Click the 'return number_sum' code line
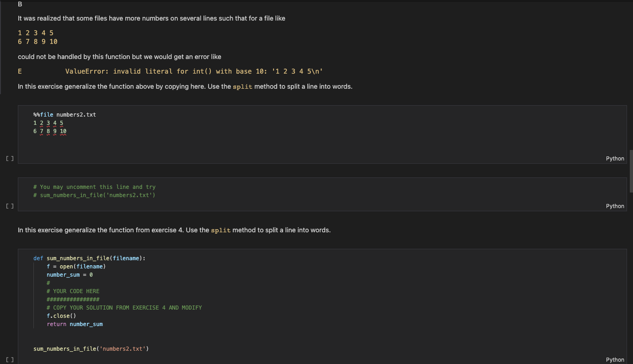This screenshot has height=364, width=633. [x=75, y=324]
